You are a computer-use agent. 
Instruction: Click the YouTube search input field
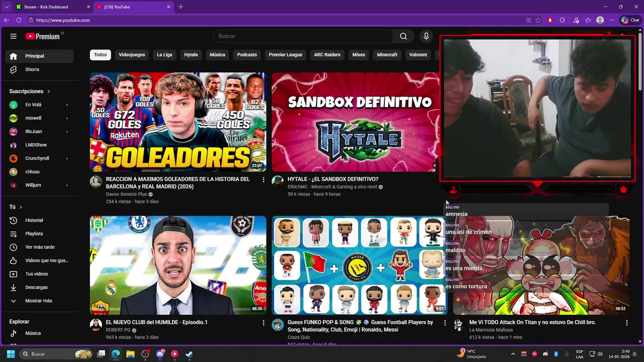point(303,36)
